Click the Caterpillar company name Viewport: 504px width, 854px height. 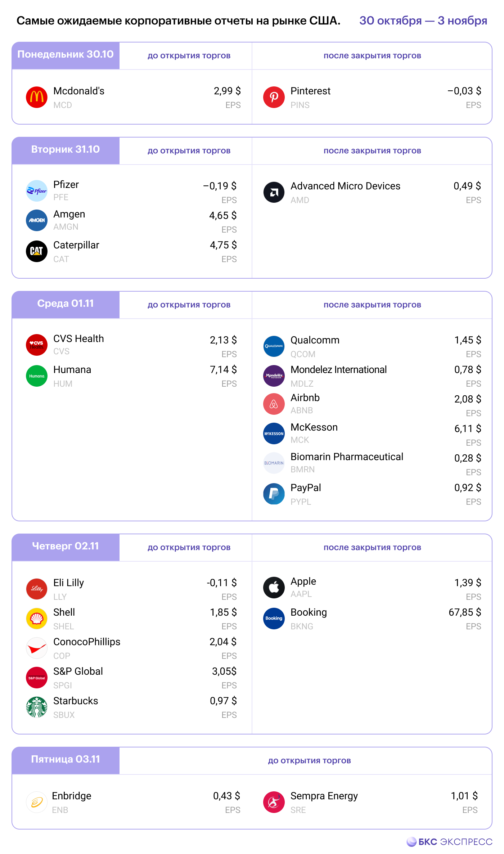pyautogui.click(x=76, y=245)
